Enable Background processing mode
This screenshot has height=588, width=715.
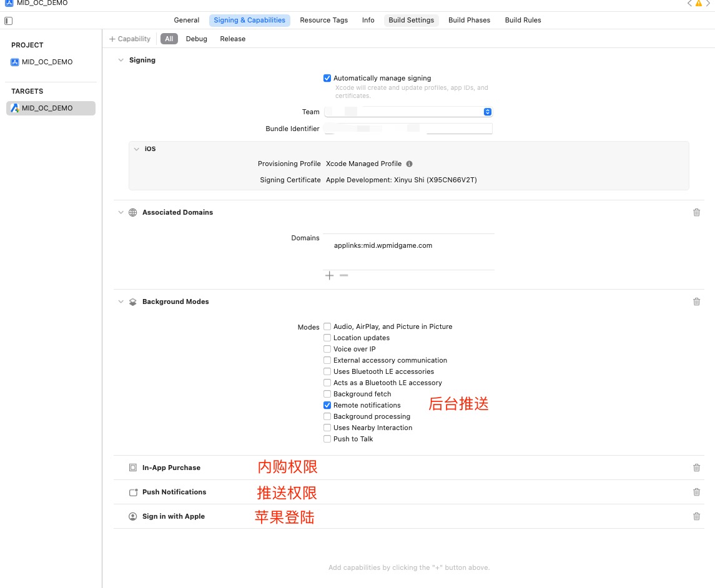tap(327, 416)
